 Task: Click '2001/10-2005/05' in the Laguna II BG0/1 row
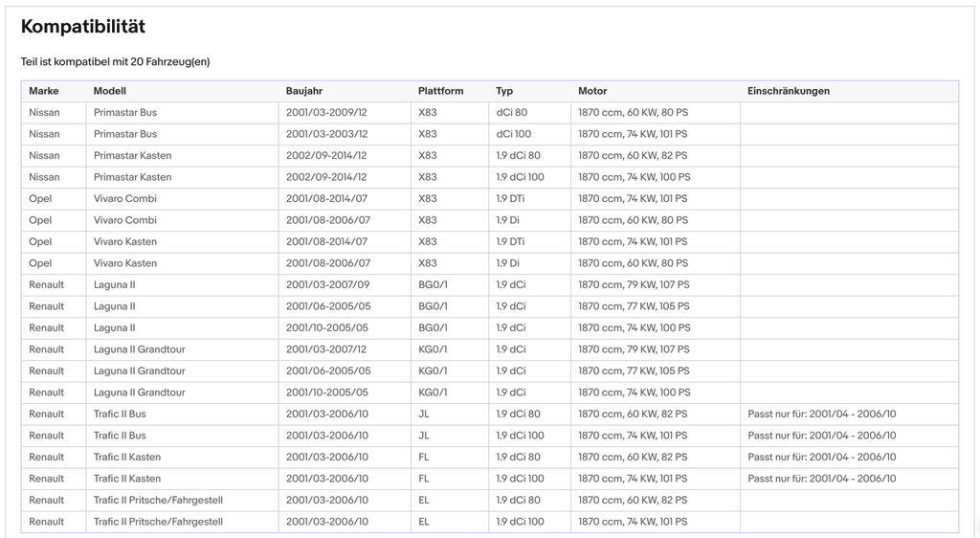[x=327, y=328]
